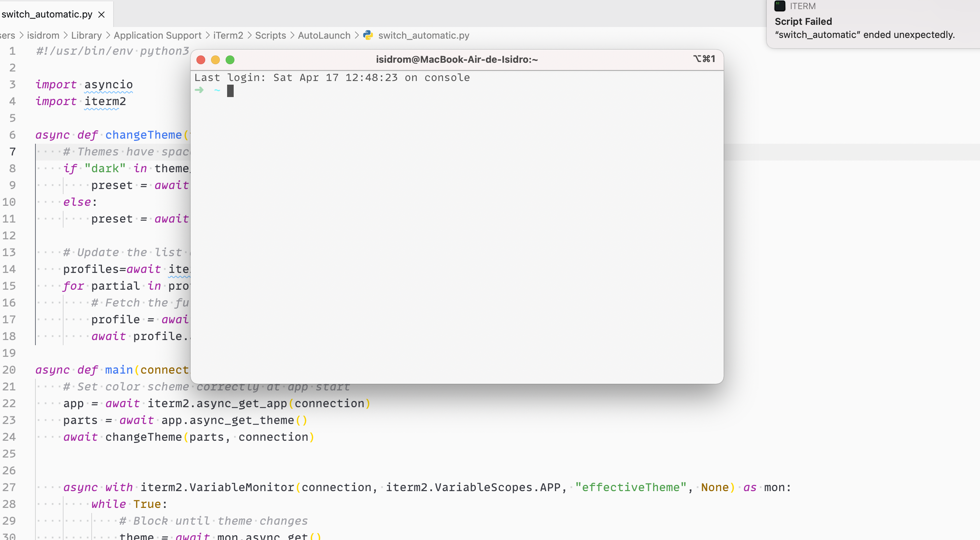Click the green arrow prompt symbol in terminal
This screenshot has height=540, width=980.
click(x=199, y=90)
